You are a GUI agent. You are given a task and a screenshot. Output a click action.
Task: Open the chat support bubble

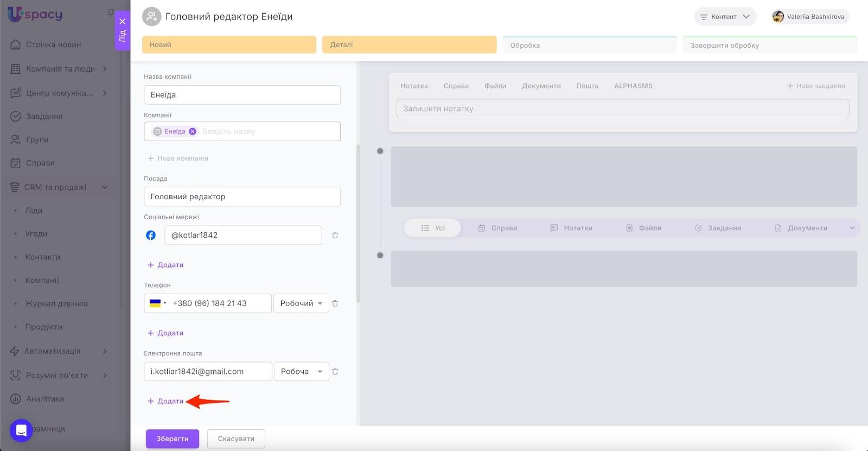(x=21, y=431)
